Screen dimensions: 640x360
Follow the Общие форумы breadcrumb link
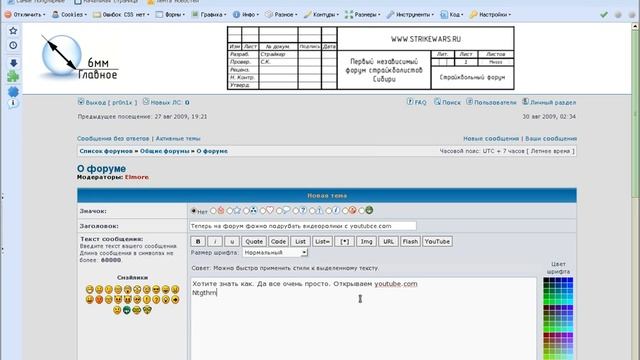point(164,151)
